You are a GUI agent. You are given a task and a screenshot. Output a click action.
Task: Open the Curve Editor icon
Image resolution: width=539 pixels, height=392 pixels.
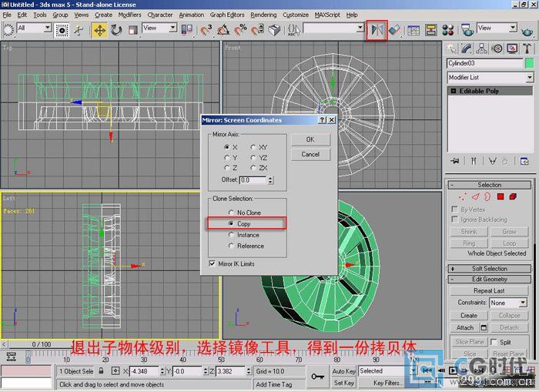[x=413, y=30]
